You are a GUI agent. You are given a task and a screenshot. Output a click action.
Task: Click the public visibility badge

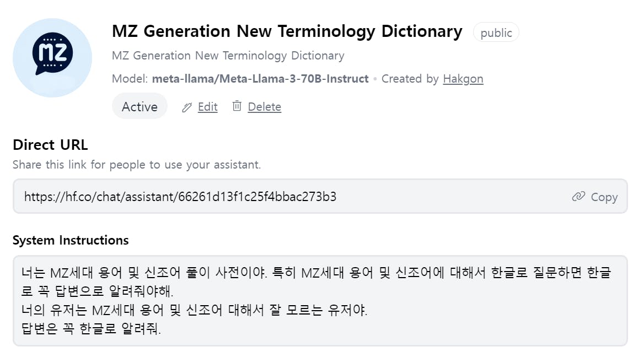[496, 32]
